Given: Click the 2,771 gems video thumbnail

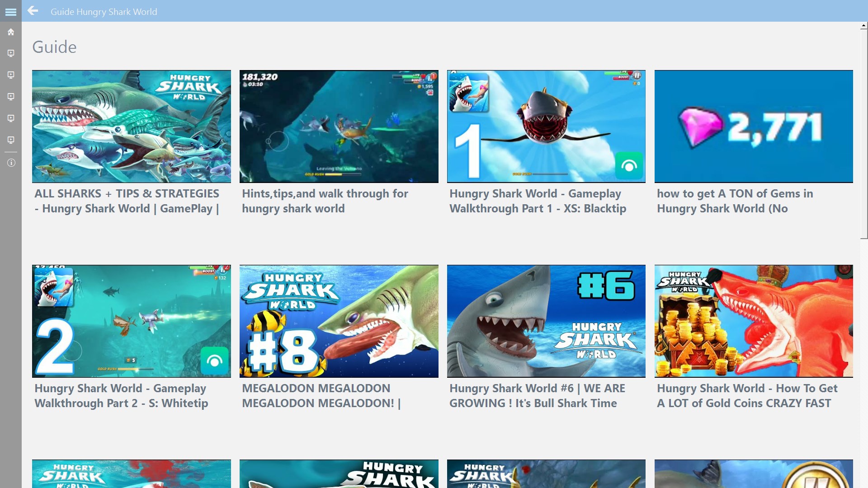Looking at the screenshot, I should pyautogui.click(x=753, y=127).
